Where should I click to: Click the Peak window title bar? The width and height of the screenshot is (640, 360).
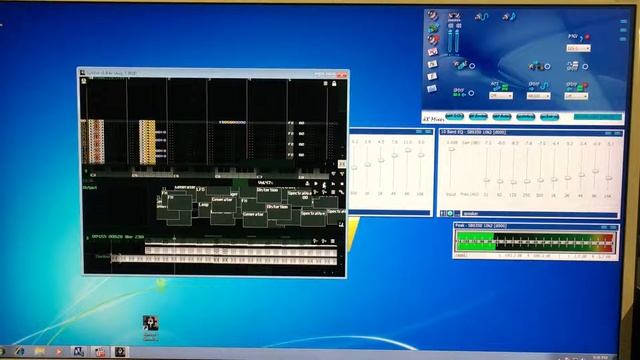(536, 226)
